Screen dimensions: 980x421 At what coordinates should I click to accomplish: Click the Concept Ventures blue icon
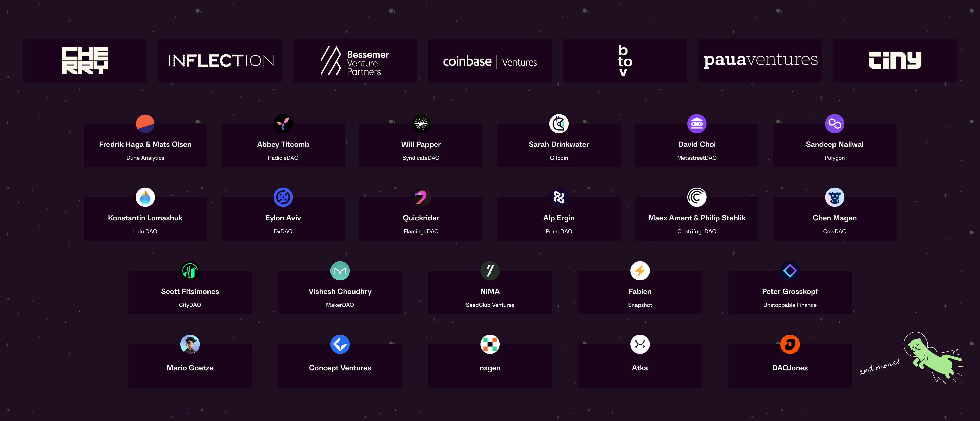[340, 344]
